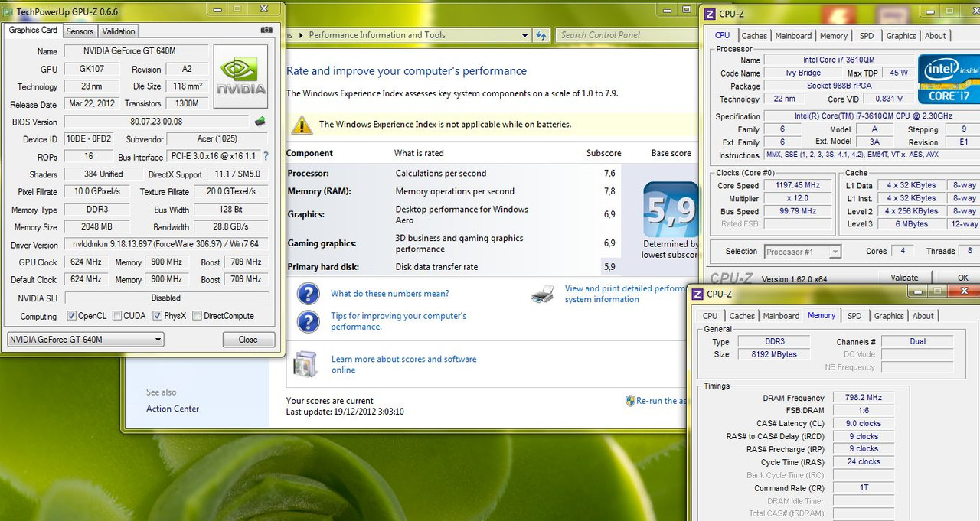This screenshot has height=521, width=980.
Task: Toggle the PhysX checkbox
Action: 157,315
